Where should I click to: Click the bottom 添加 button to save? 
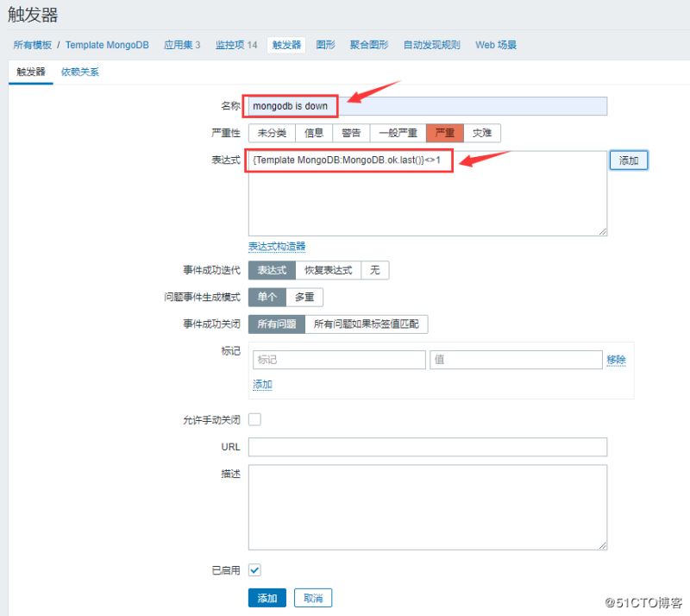coord(267,597)
